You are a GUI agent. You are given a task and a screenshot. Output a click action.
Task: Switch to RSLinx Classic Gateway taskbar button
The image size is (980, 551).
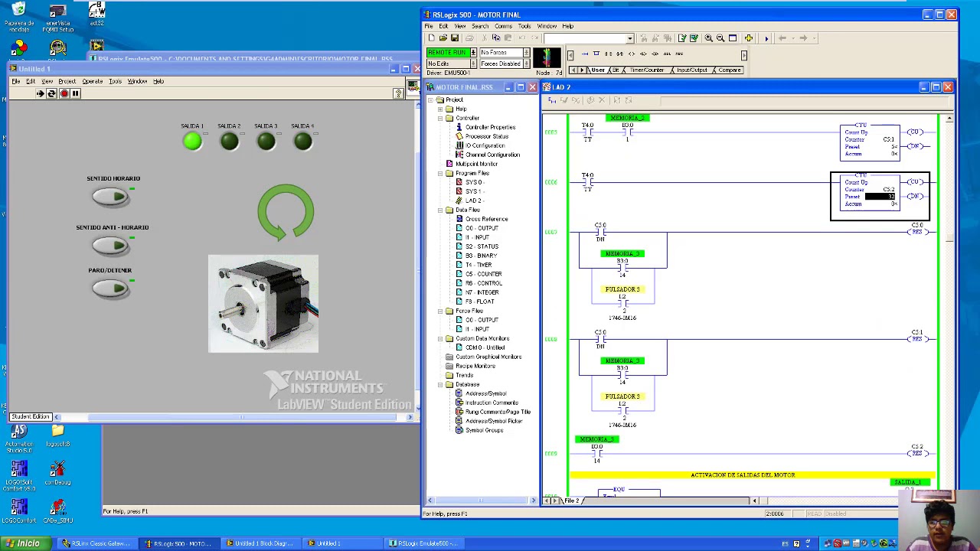click(x=97, y=543)
